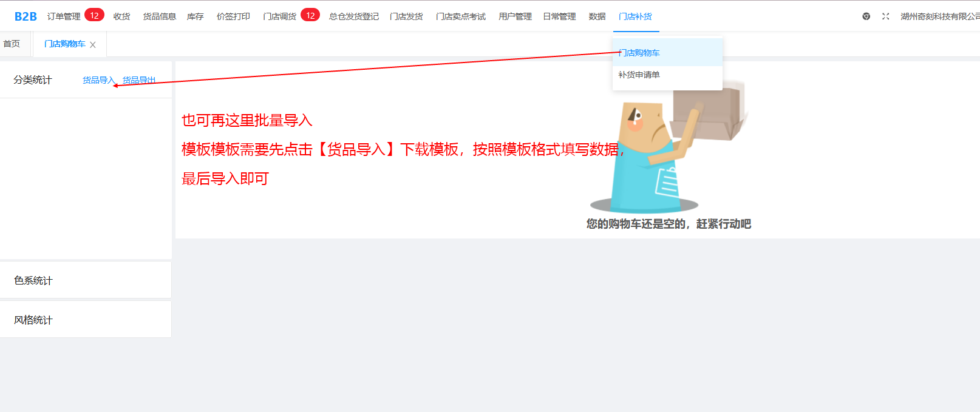980x412 pixels.
Task: Open the 订单管理 menu
Action: [64, 16]
